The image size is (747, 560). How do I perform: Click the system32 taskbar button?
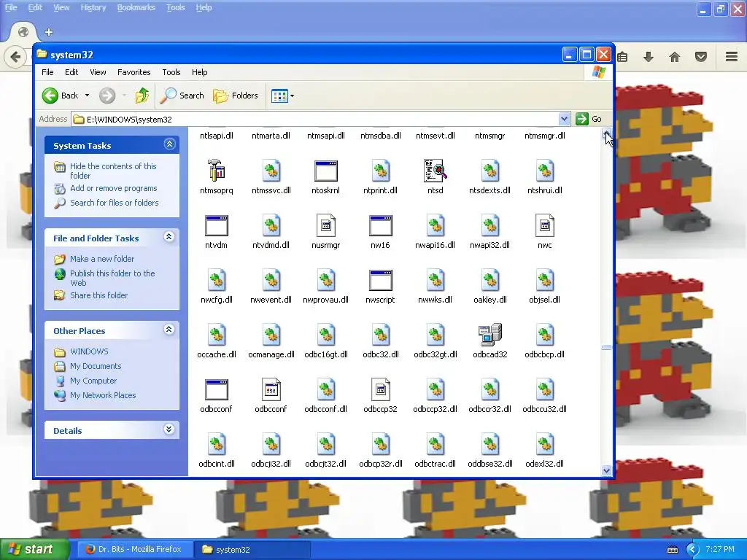252,550
